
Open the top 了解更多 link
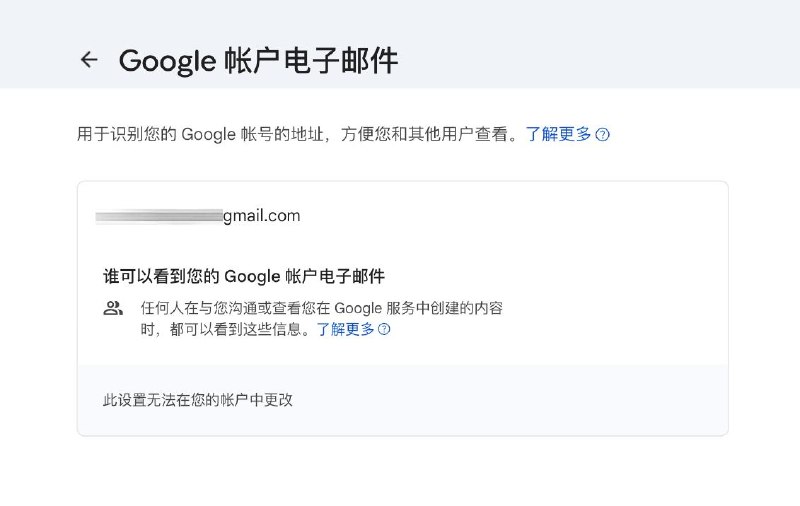[x=559, y=134]
